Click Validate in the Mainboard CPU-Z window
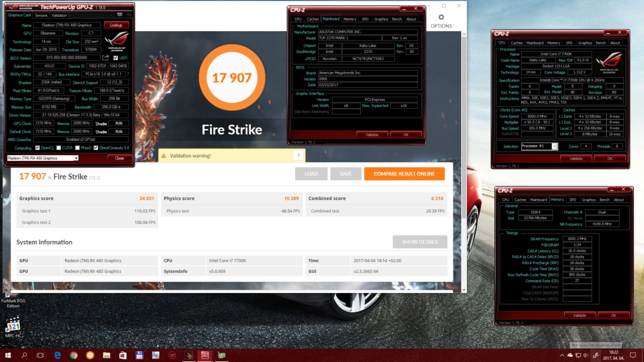This screenshot has height=362, width=644. tap(372, 135)
